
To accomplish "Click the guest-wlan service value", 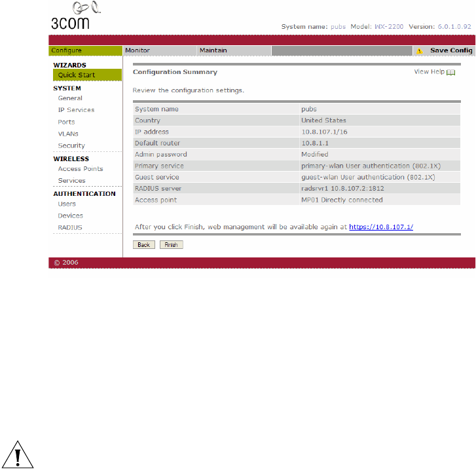I will (x=368, y=177).
